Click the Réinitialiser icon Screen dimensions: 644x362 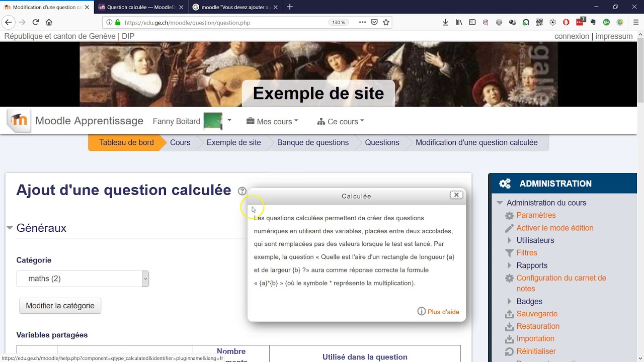click(509, 352)
